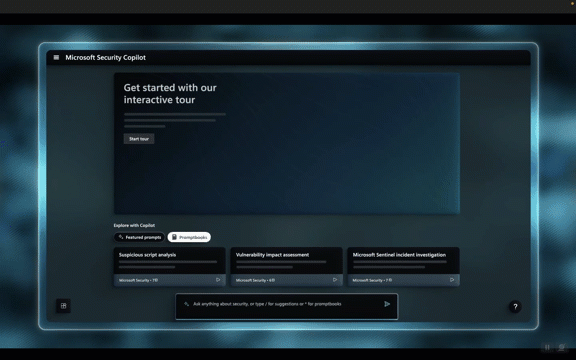Click the icon right of the pause control
This screenshot has width=576, height=360.
tap(561, 347)
